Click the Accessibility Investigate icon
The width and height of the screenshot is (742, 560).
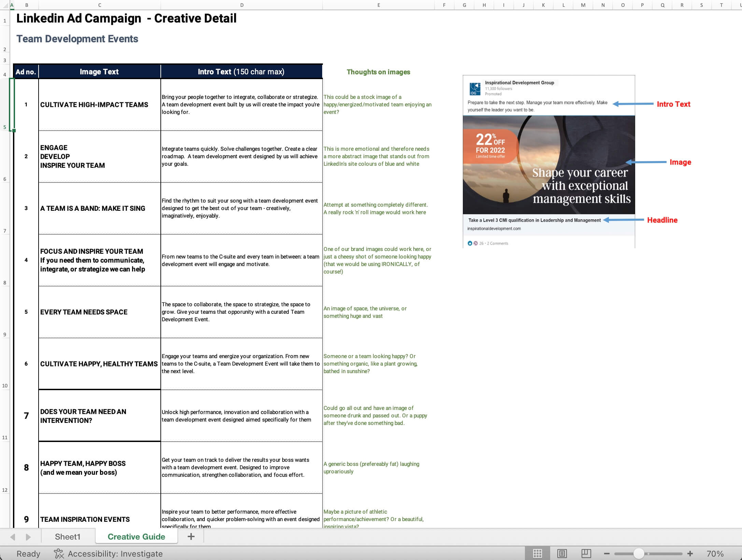pyautogui.click(x=59, y=554)
